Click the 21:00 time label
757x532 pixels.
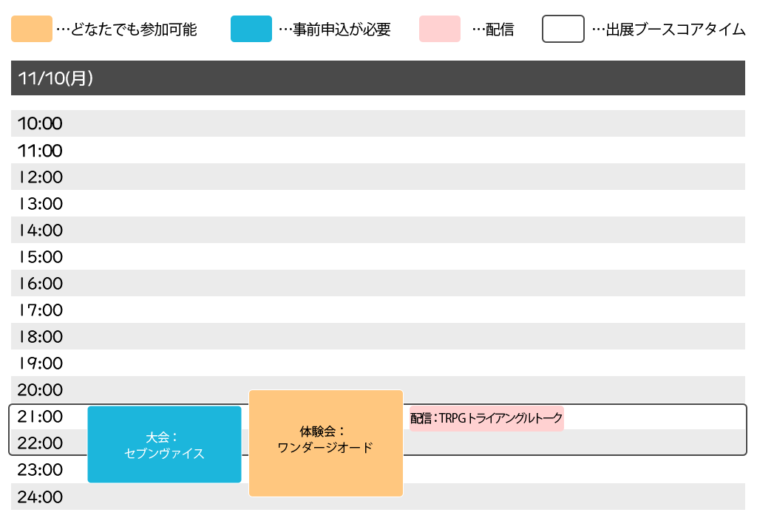40,417
